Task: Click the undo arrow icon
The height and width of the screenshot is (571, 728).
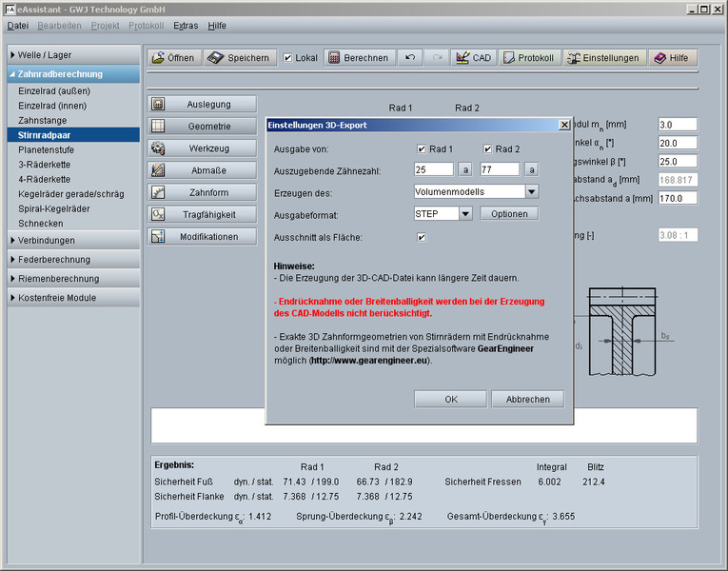Action: coord(409,58)
